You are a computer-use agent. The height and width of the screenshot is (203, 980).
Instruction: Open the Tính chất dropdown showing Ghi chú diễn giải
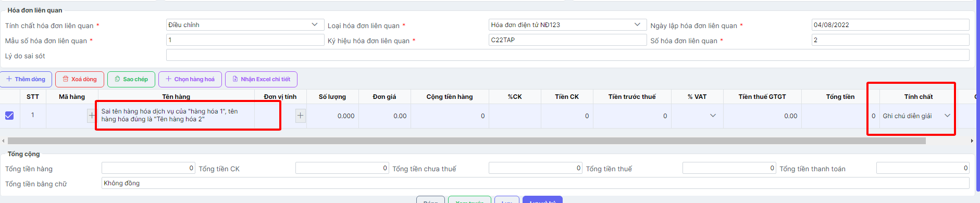click(947, 116)
